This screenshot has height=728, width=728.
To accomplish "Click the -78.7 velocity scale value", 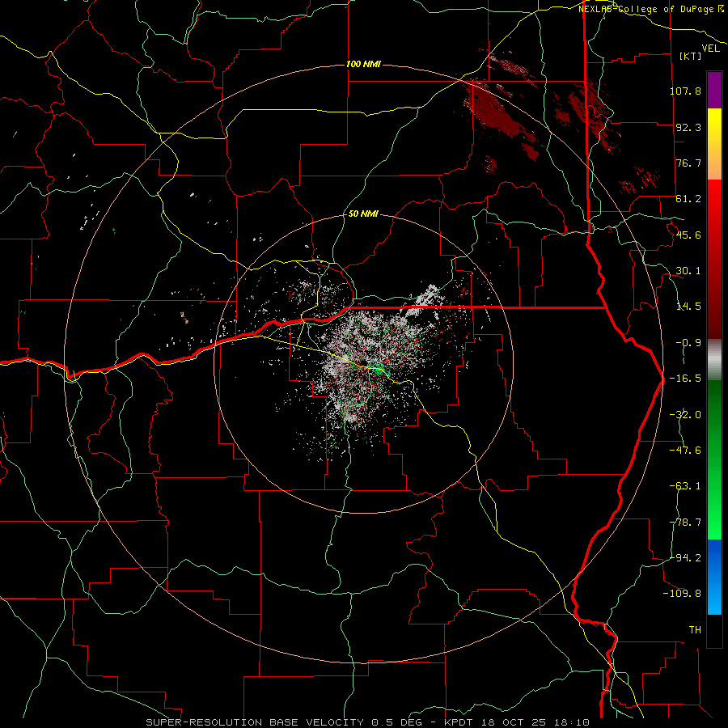I will (x=685, y=523).
